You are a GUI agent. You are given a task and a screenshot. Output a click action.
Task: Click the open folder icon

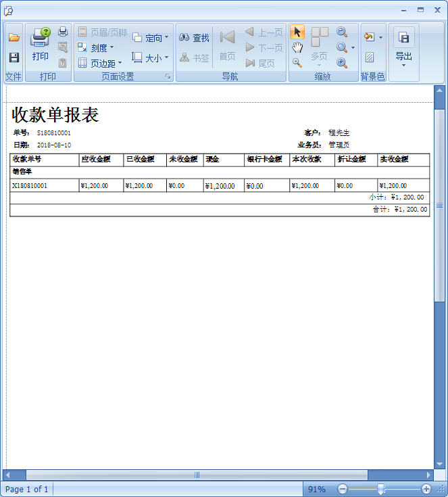(x=14, y=38)
